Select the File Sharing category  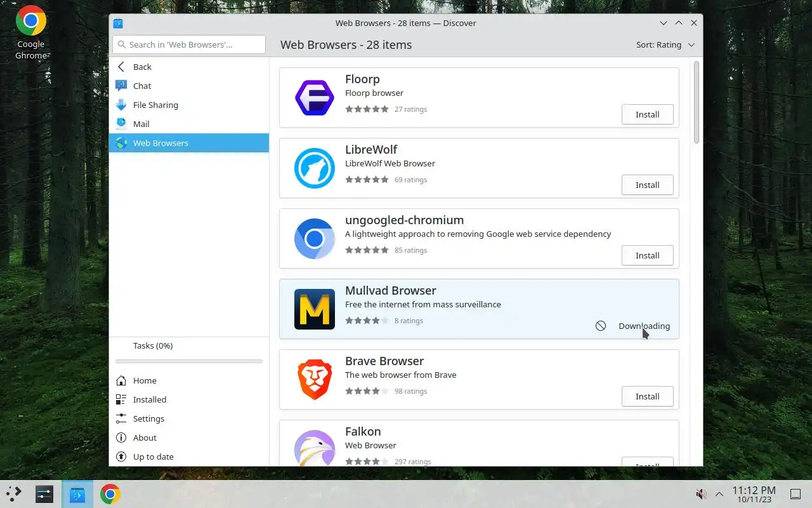pyautogui.click(x=189, y=105)
